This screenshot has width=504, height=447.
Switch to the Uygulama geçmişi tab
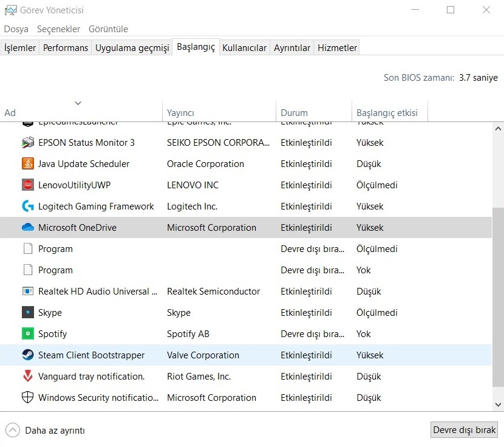(132, 47)
